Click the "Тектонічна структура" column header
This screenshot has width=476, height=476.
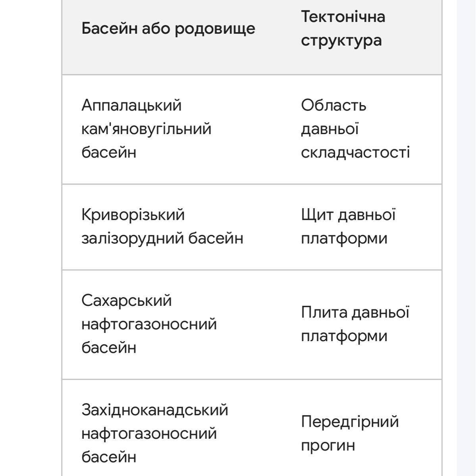[x=343, y=29]
